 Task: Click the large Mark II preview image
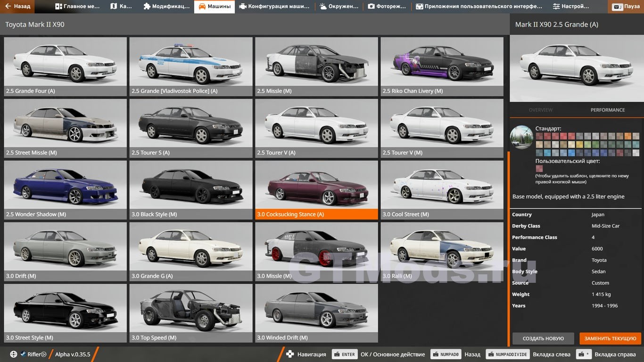click(x=577, y=68)
